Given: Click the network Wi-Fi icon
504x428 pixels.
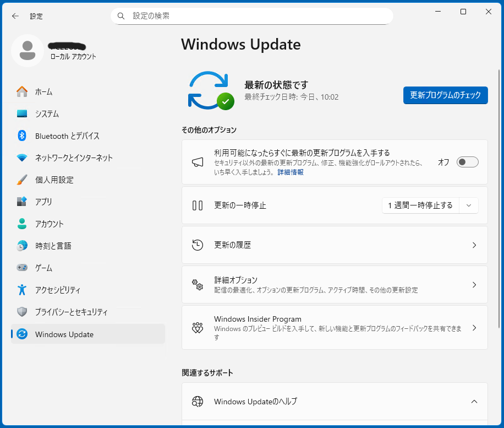Looking at the screenshot, I should pos(22,158).
